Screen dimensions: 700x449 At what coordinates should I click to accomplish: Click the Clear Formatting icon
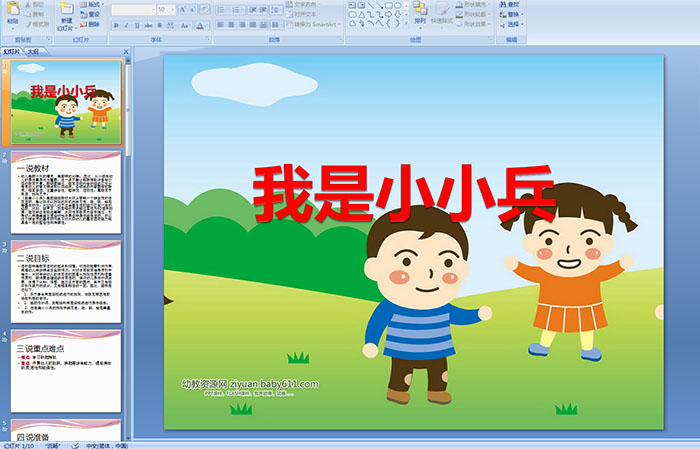point(204,9)
